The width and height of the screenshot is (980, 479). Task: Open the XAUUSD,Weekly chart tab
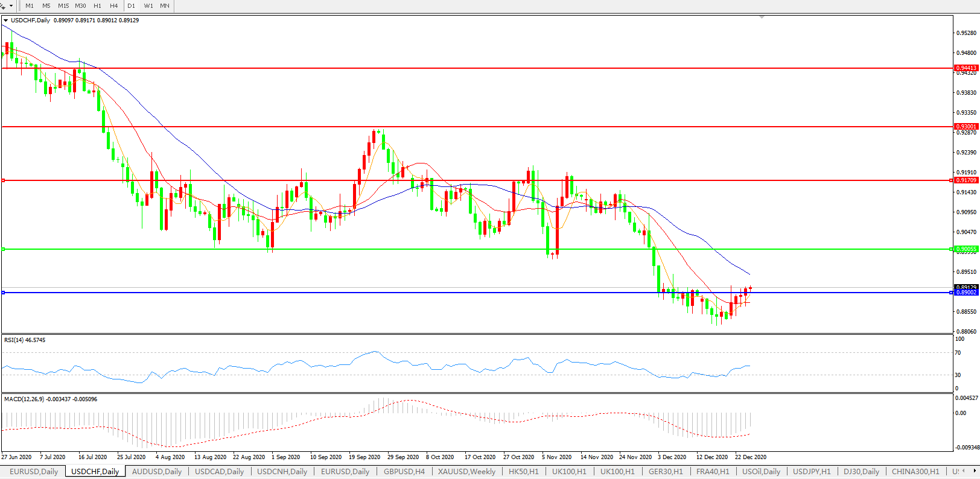pyautogui.click(x=466, y=472)
